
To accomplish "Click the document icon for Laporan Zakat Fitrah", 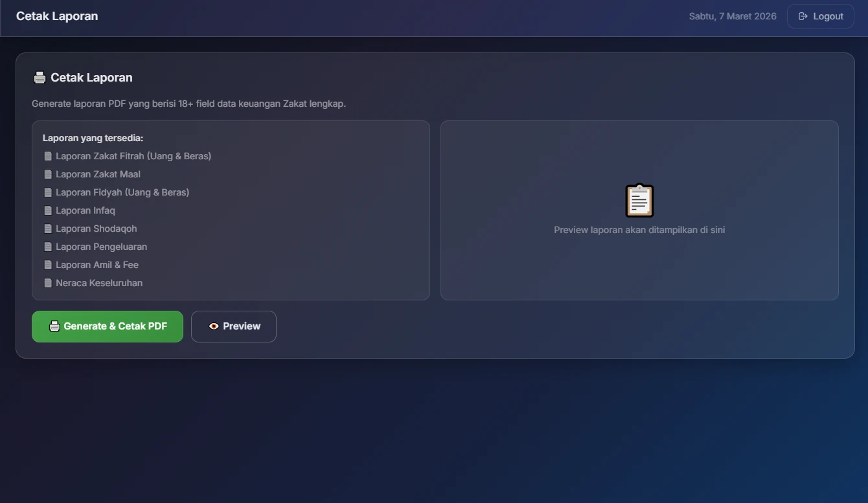I will tap(48, 156).
